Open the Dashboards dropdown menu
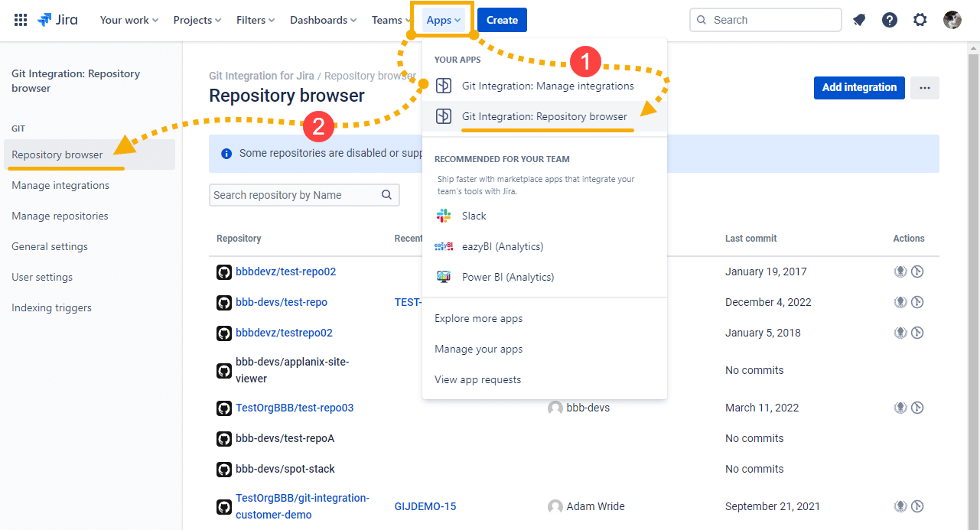Image resolution: width=980 pixels, height=530 pixels. 323,20
